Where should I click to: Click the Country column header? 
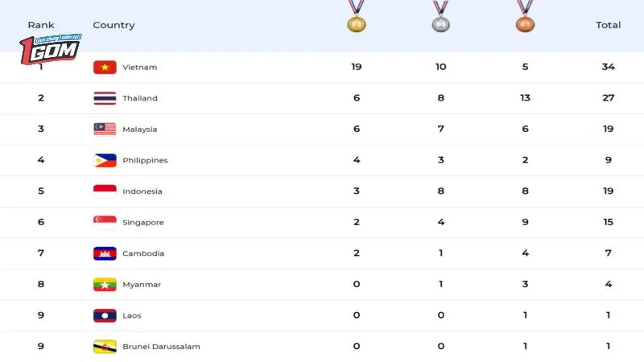click(114, 25)
